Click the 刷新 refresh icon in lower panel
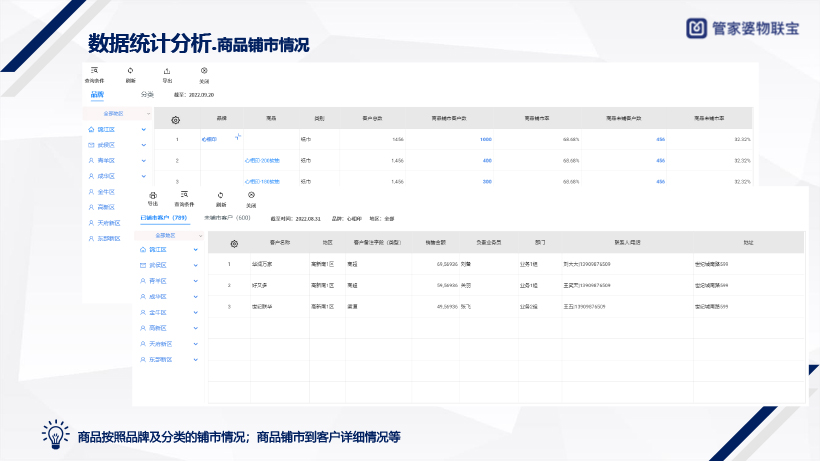 (x=220, y=194)
